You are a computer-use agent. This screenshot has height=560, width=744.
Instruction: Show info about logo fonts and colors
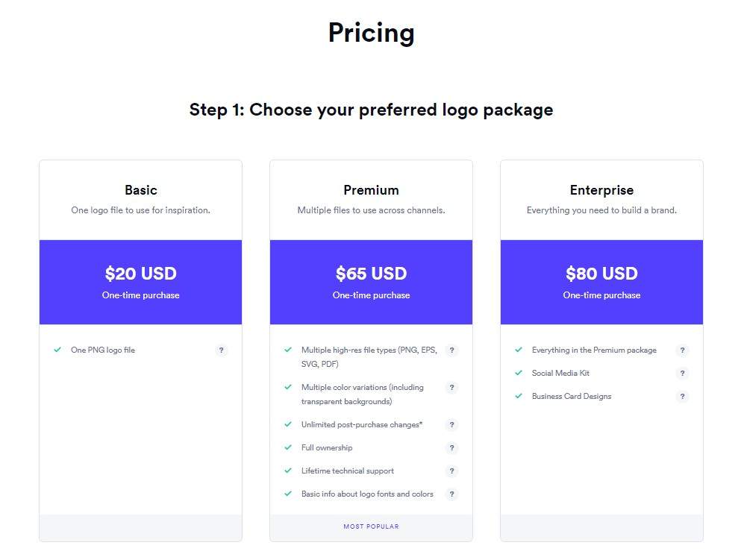pos(451,494)
